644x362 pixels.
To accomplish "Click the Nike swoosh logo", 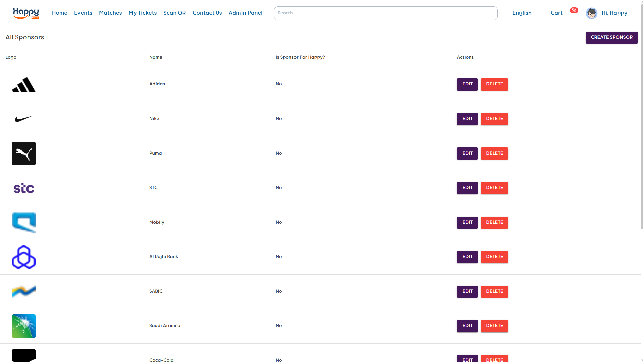I will point(24,119).
